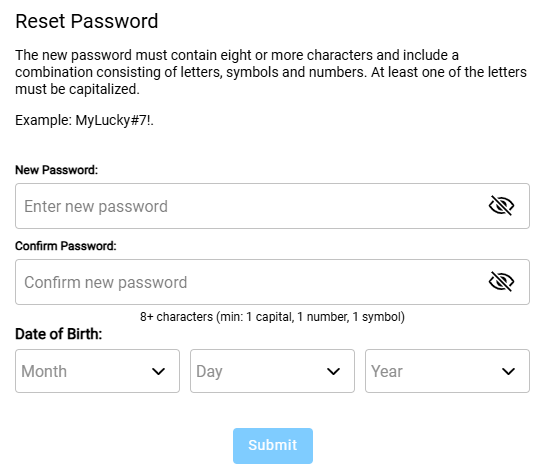Screen dimensions: 545x472
Task: Open the Month dropdown
Action: pyautogui.click(x=97, y=371)
